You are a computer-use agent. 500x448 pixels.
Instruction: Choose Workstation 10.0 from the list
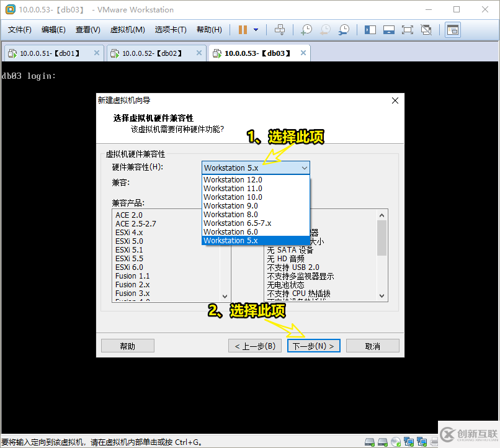256,197
